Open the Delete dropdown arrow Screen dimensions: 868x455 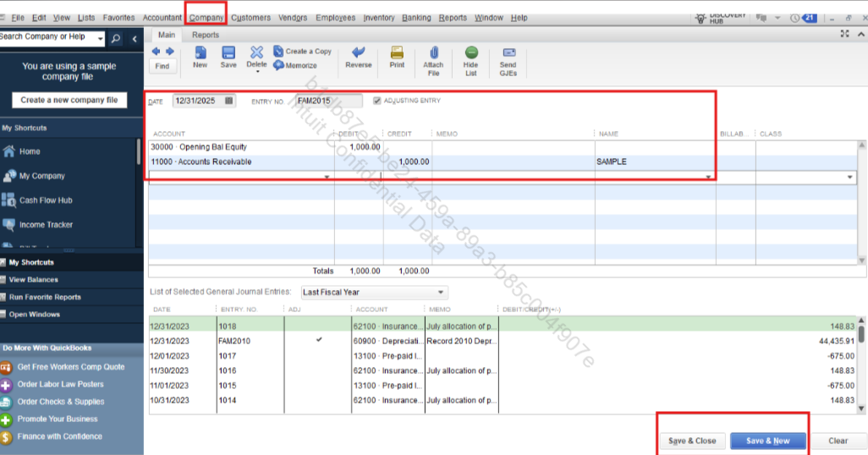[256, 72]
